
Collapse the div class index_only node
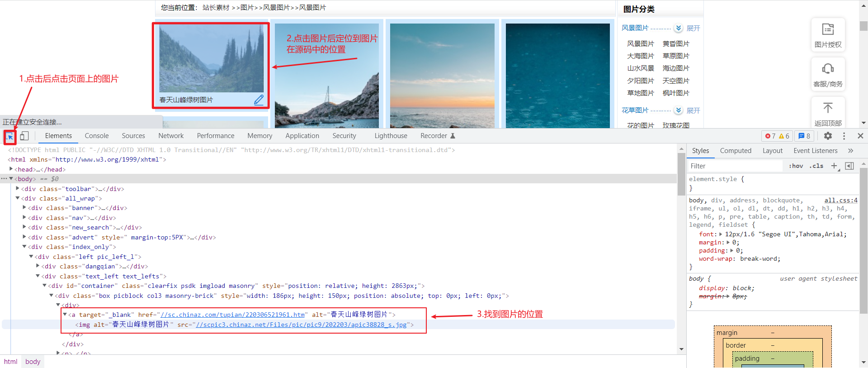click(24, 247)
